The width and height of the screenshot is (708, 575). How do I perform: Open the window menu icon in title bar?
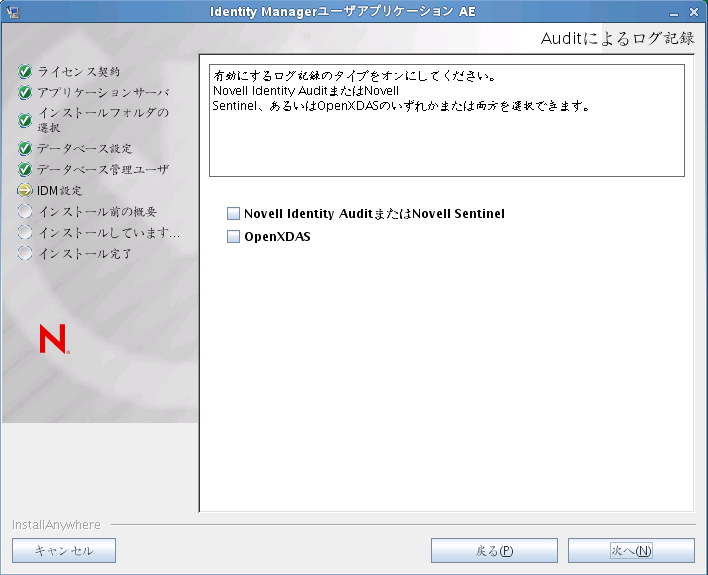click(13, 12)
